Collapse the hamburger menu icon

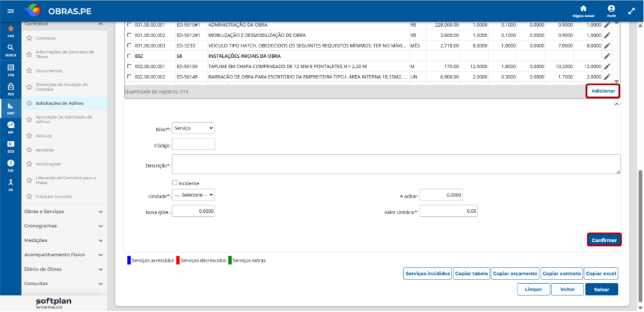(x=11, y=11)
